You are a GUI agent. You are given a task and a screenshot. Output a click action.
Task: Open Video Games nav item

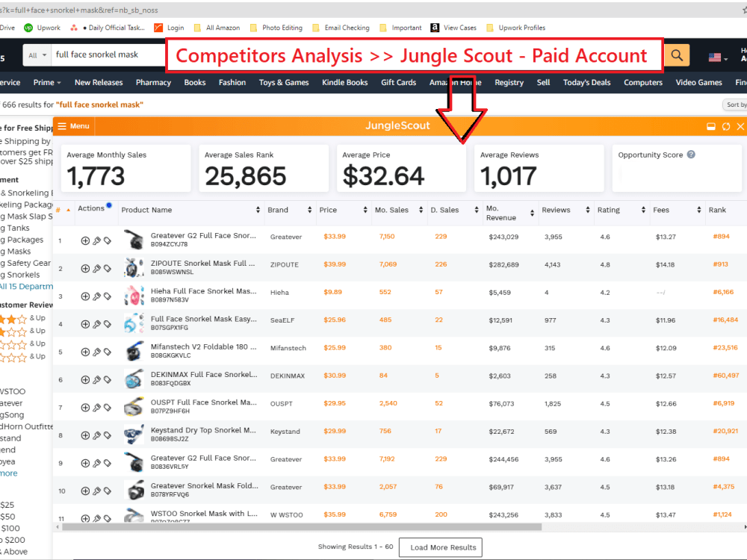pos(698,82)
